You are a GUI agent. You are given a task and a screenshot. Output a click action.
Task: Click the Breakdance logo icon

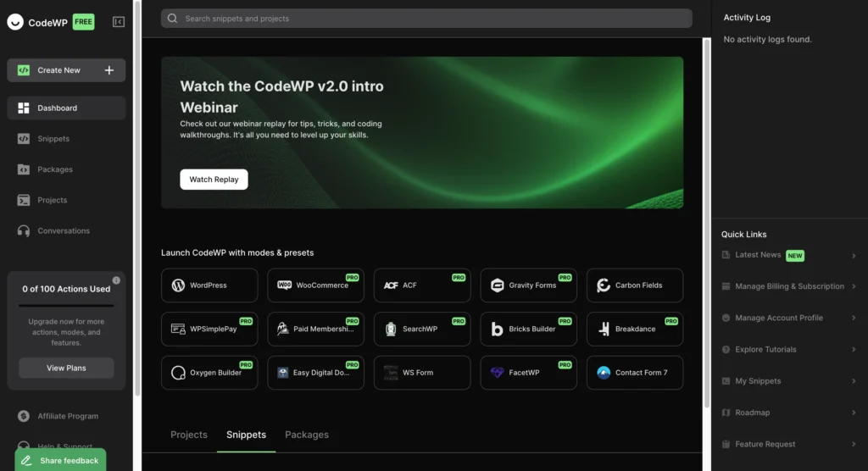[x=604, y=329]
